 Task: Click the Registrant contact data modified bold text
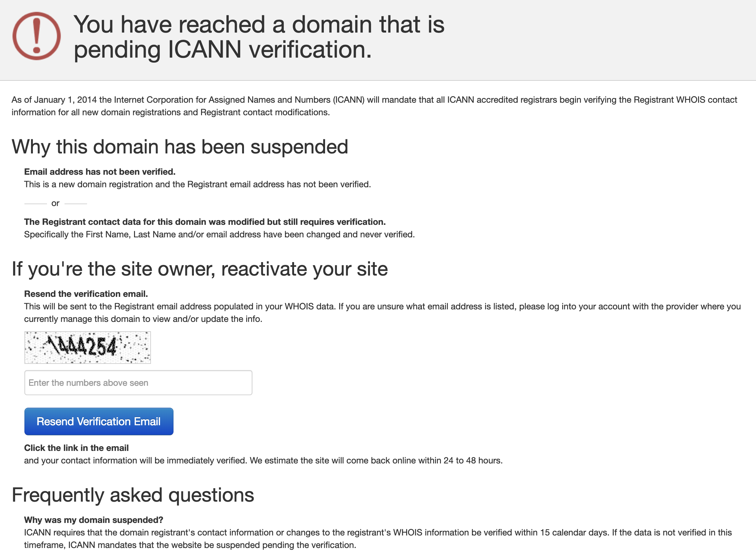205,222
